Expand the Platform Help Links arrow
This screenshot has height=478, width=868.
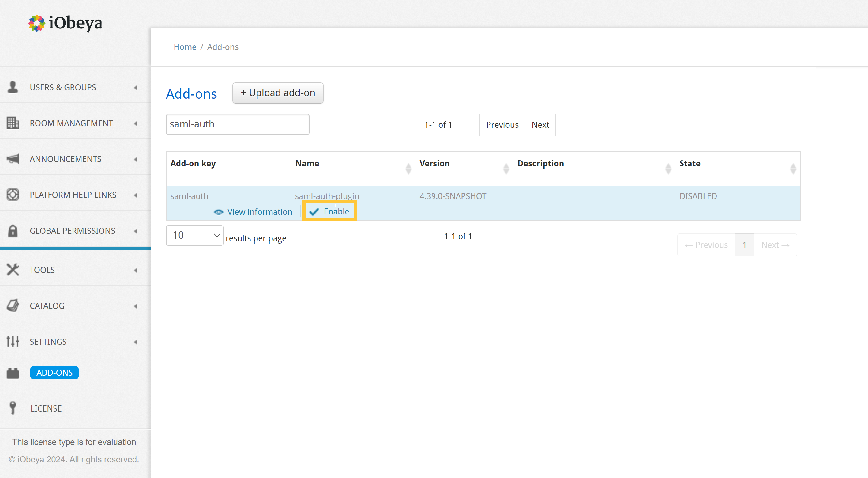135,195
